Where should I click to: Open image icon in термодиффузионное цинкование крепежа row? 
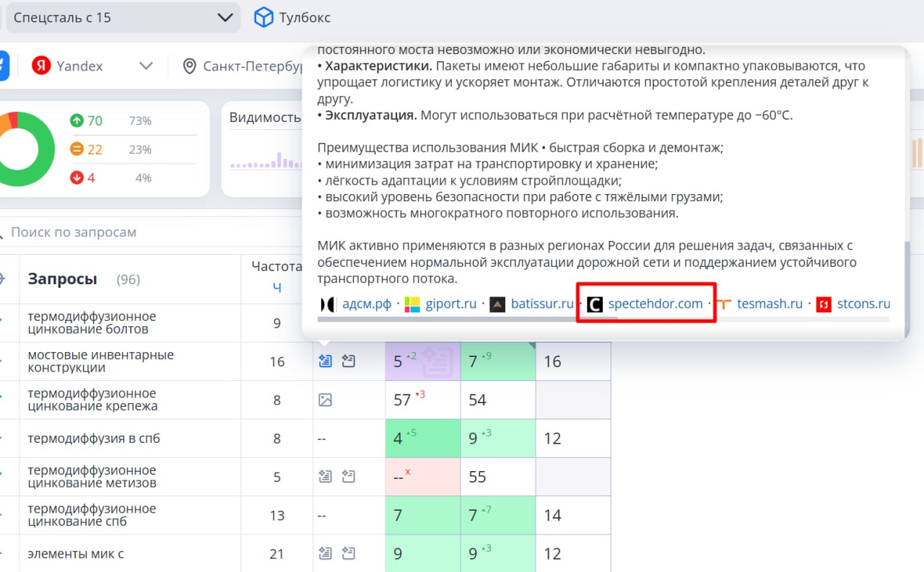point(325,400)
